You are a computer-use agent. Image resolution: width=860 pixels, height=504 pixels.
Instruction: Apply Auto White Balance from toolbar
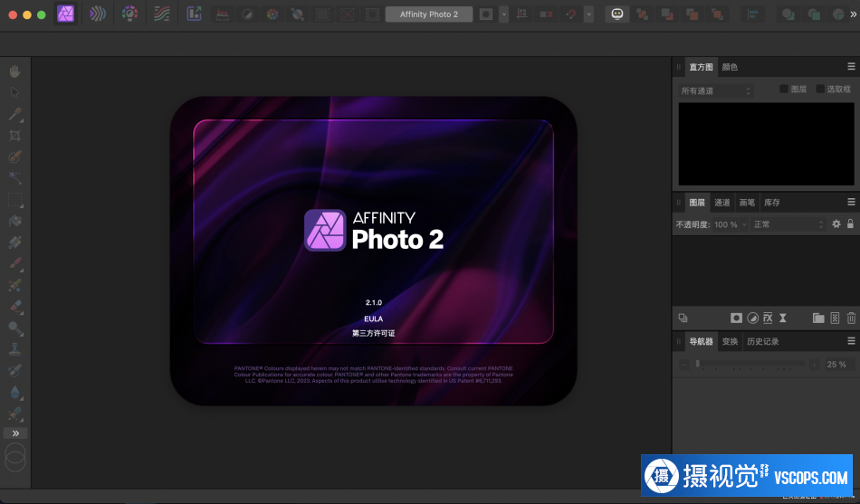(x=297, y=14)
